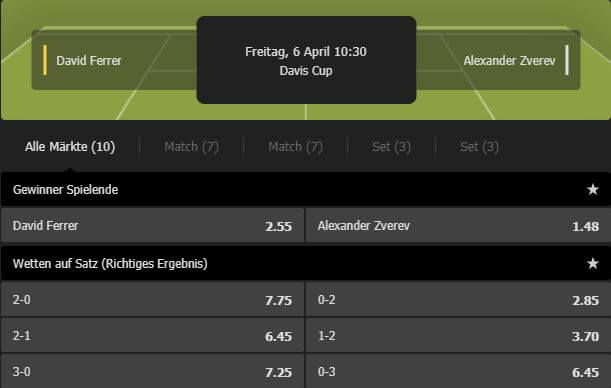
Task: Choose set result 2-1 at 6.45
Action: click(152, 335)
